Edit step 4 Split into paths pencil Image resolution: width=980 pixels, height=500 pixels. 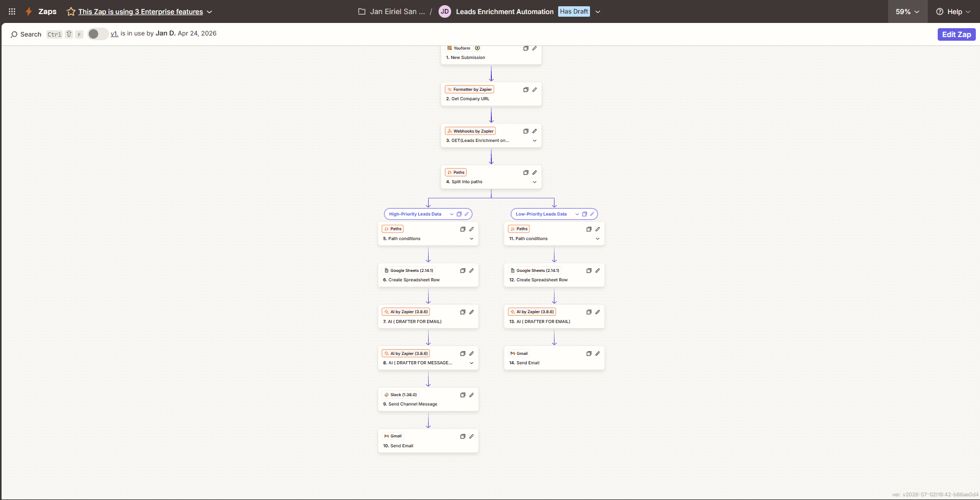[535, 172]
